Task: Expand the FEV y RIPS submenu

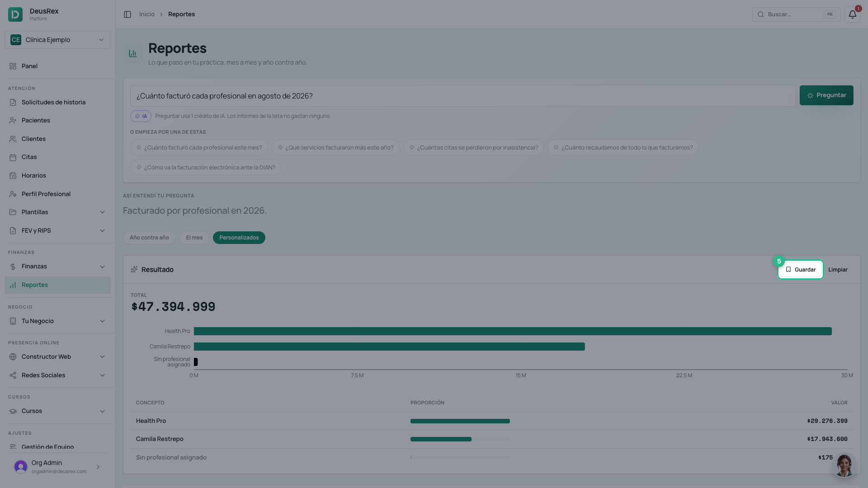Action: pos(57,231)
